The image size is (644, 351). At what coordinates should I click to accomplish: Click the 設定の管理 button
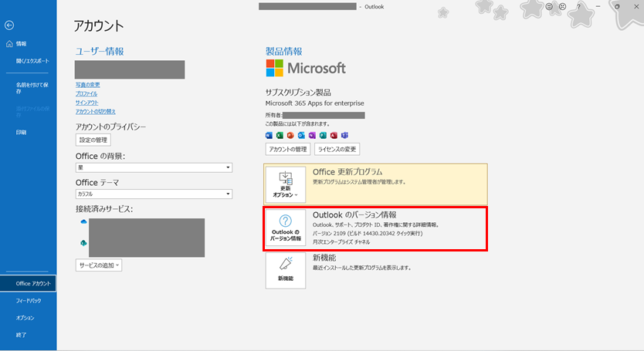coord(93,140)
